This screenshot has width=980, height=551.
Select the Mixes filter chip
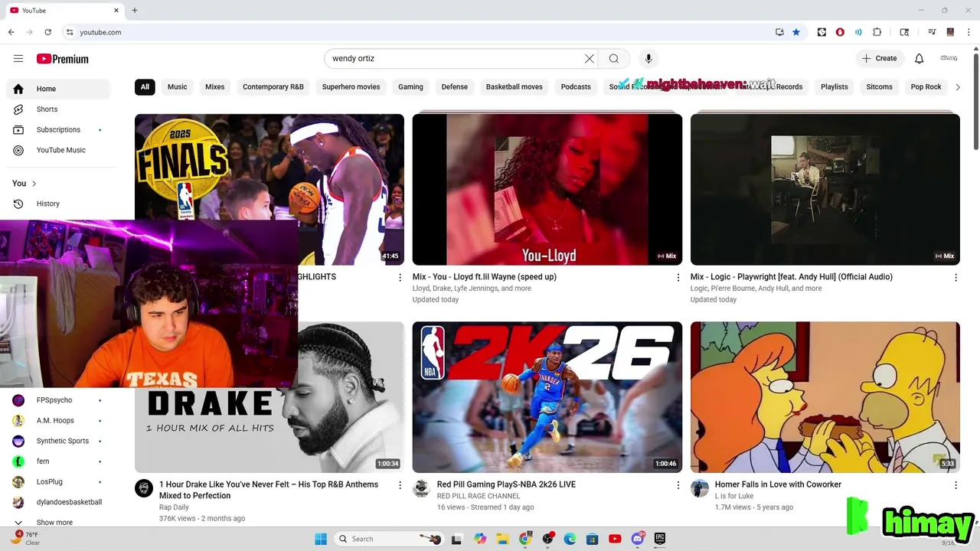click(215, 86)
